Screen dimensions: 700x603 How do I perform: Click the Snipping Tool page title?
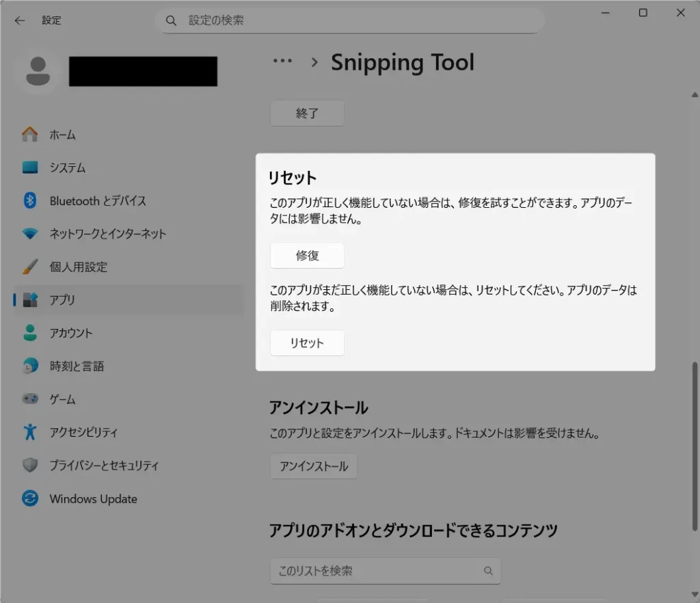click(x=402, y=62)
